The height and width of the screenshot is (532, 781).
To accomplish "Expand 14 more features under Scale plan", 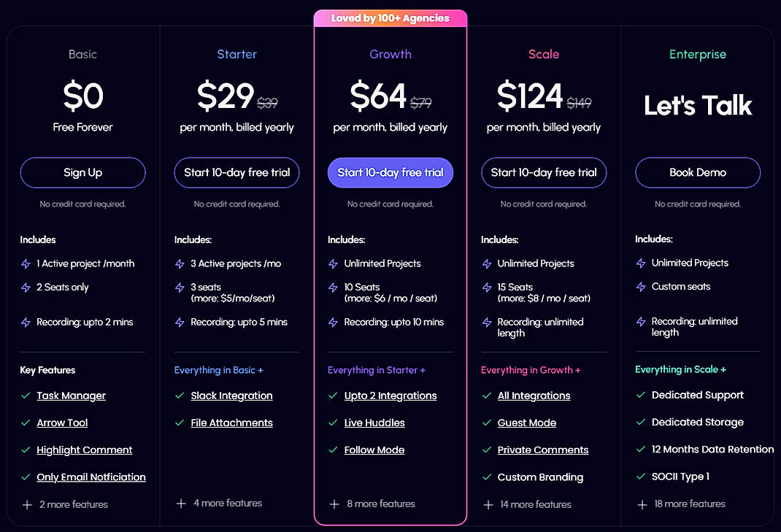I will tap(536, 504).
